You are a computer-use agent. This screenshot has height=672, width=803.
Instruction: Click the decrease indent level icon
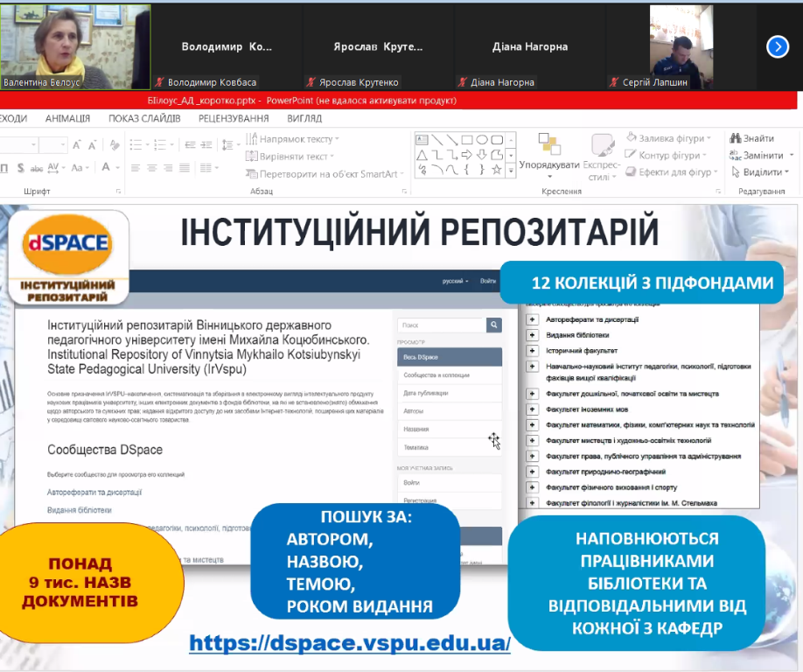point(190,145)
